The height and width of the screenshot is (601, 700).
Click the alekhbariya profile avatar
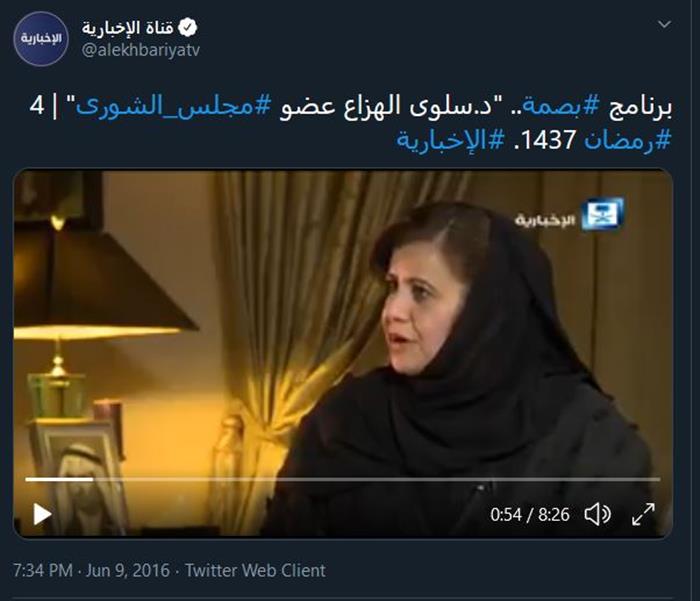(x=41, y=39)
